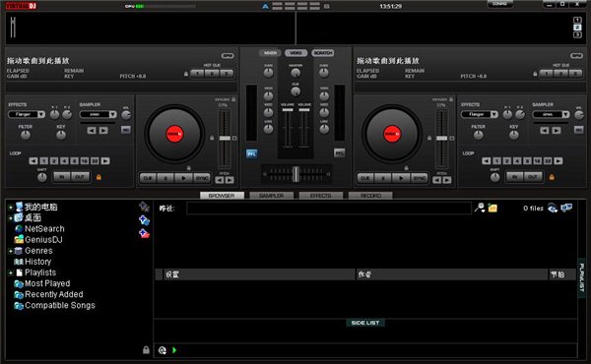Toggle hot cue lock on right deck
Screen dimensions: 591x364
(x=535, y=74)
